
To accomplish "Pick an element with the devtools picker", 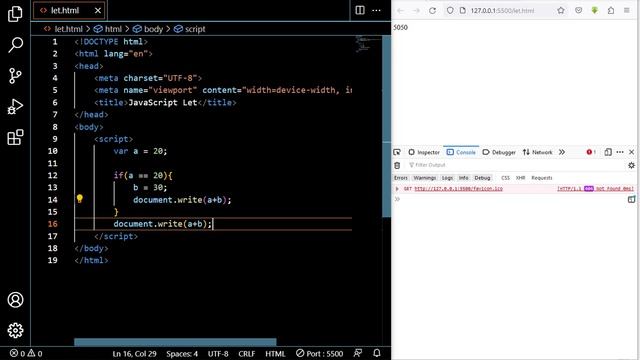I will (397, 152).
